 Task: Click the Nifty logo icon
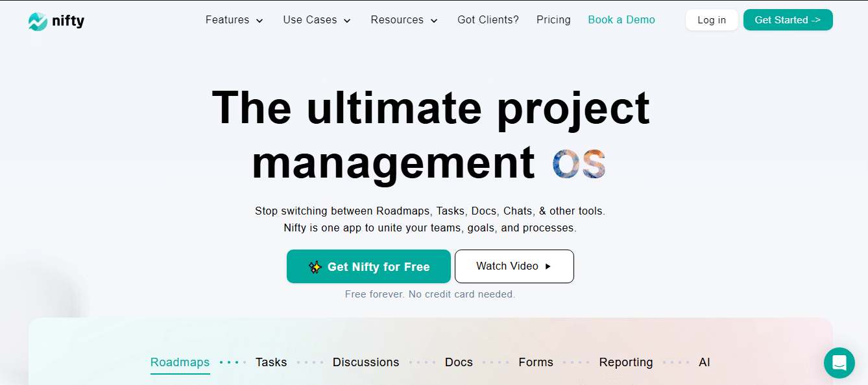(38, 21)
